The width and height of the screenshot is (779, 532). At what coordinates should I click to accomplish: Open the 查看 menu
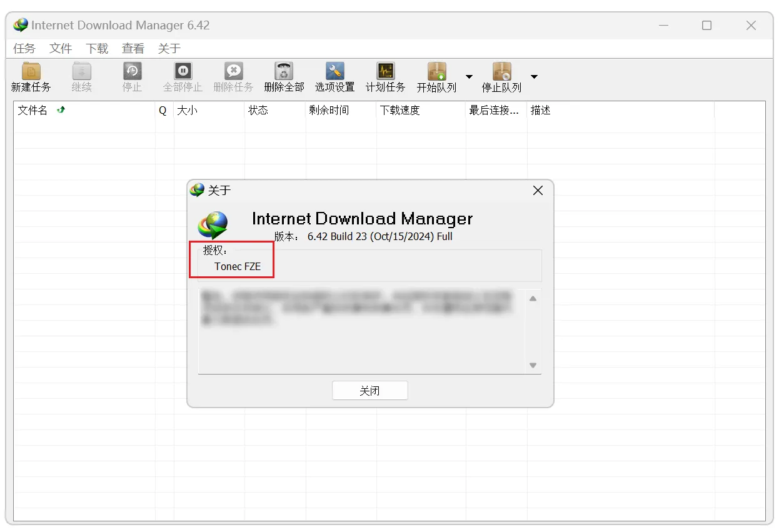(x=133, y=48)
